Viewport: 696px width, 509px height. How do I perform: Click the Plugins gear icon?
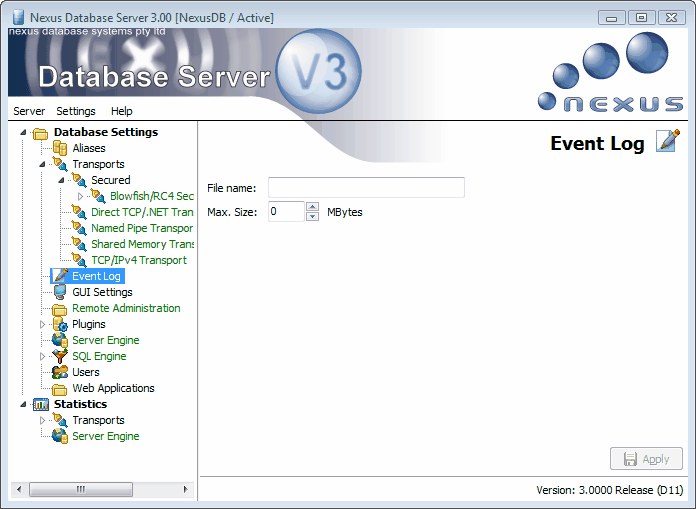(60, 324)
